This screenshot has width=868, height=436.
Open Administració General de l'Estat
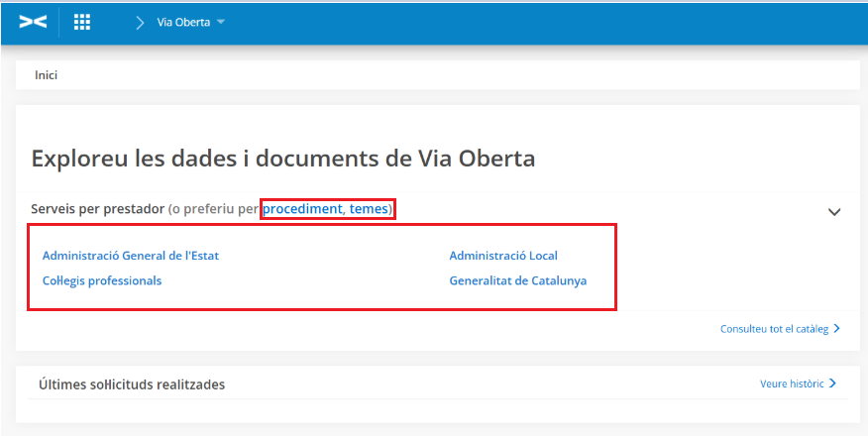(131, 256)
